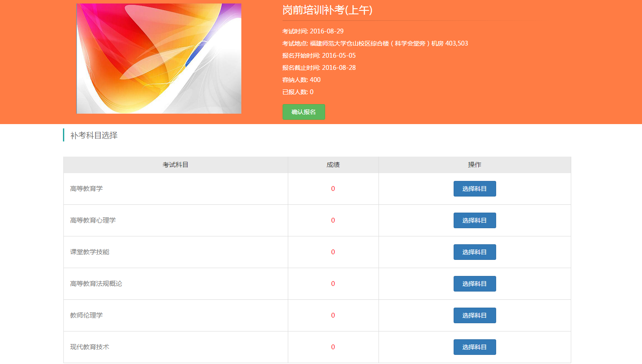Click the 补考科目选择 section heading
642x364 pixels.
(x=94, y=135)
